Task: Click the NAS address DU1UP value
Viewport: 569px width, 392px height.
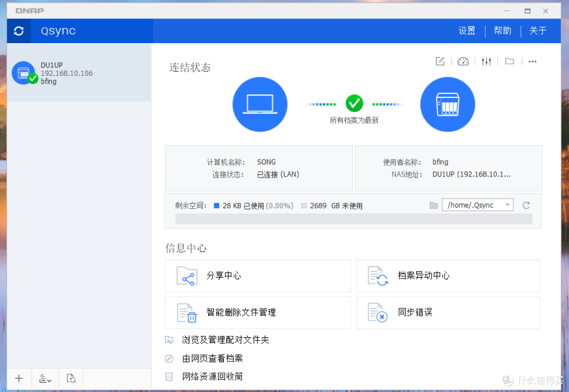Action: click(472, 174)
